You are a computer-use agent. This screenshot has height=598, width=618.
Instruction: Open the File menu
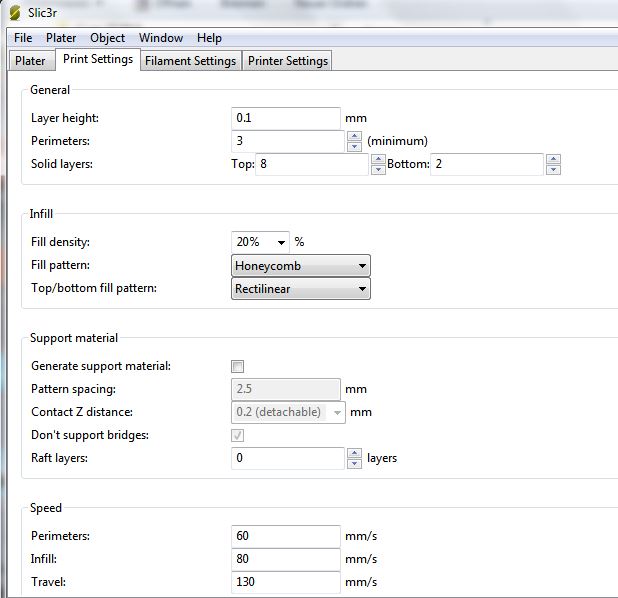click(23, 38)
